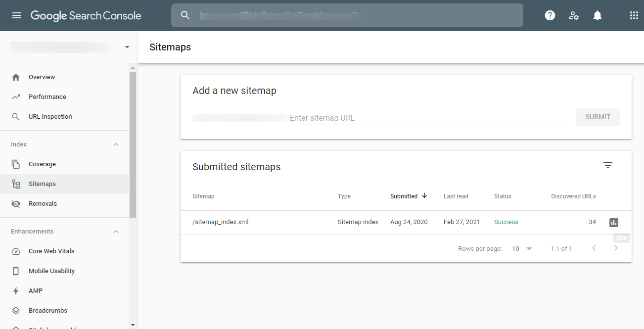
Task: Click the SUBMIT button
Action: point(598,117)
